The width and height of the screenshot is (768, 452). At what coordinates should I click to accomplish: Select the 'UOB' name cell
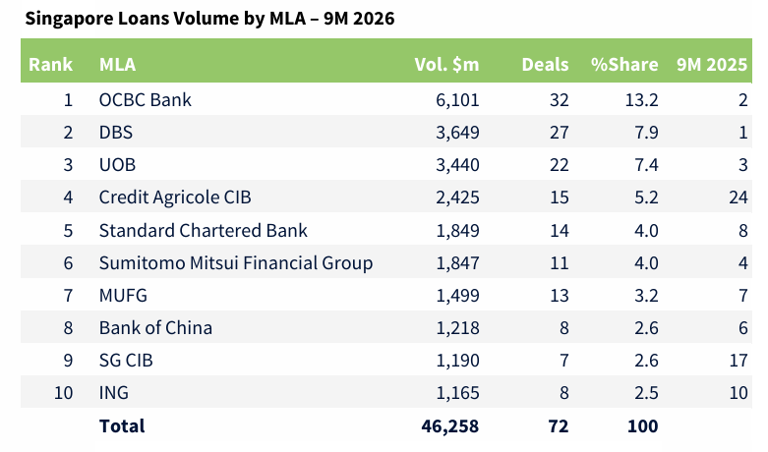point(117,165)
